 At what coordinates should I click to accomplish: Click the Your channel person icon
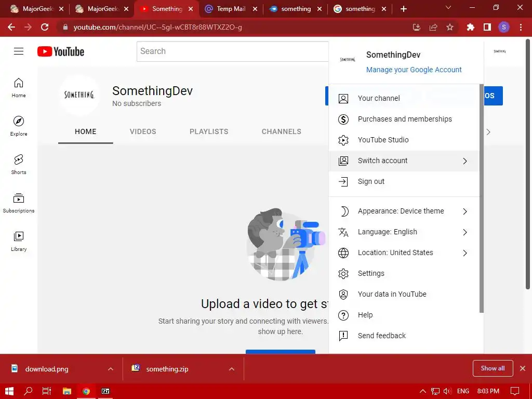pos(343,98)
